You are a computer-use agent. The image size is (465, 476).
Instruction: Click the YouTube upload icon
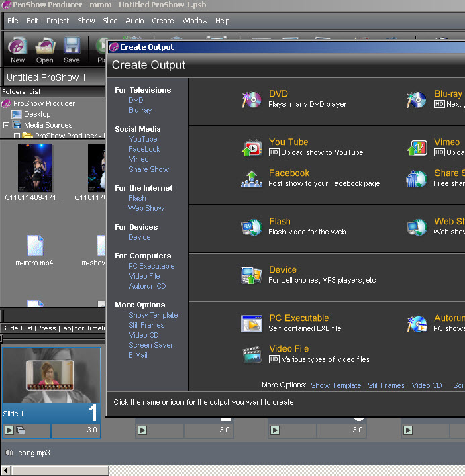(252, 148)
